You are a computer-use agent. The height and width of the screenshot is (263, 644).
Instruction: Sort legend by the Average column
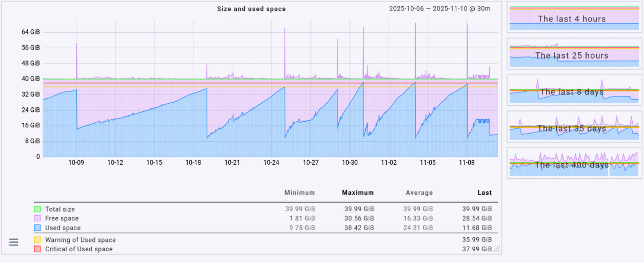coord(419,193)
